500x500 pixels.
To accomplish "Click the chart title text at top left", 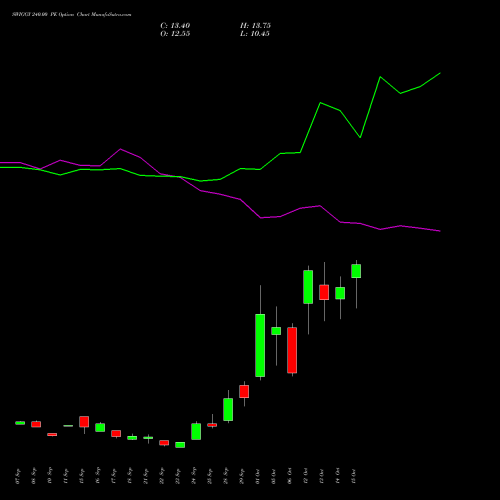I will click(x=72, y=15).
